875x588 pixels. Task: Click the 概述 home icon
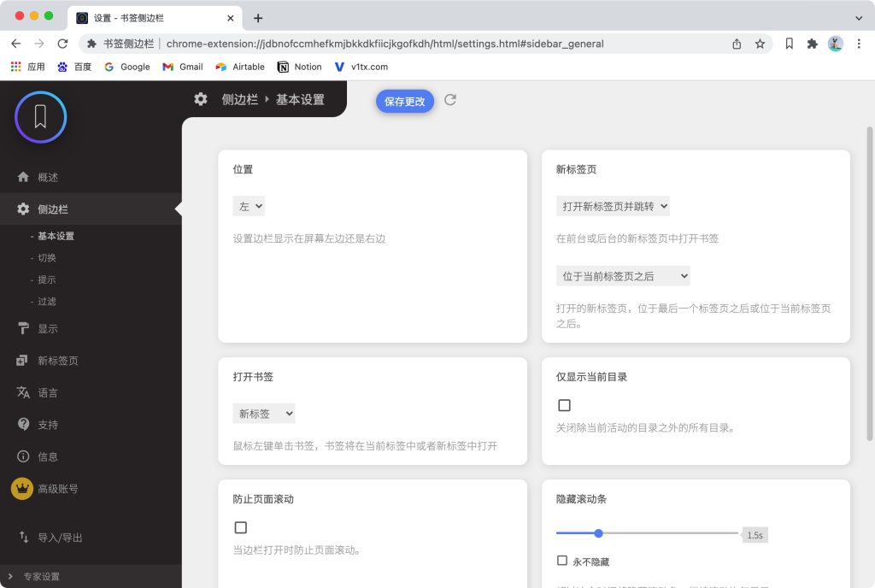[x=23, y=177]
